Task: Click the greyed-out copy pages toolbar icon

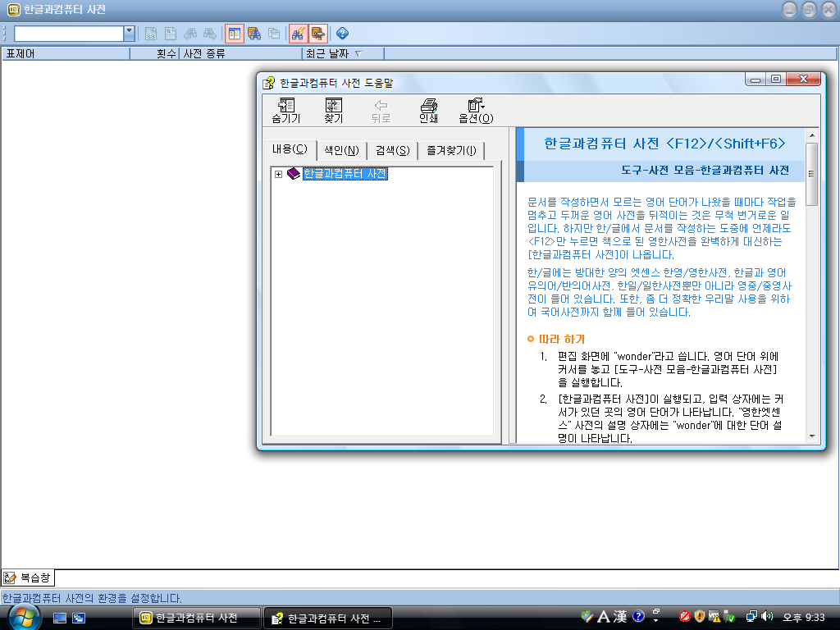Action: (x=274, y=34)
